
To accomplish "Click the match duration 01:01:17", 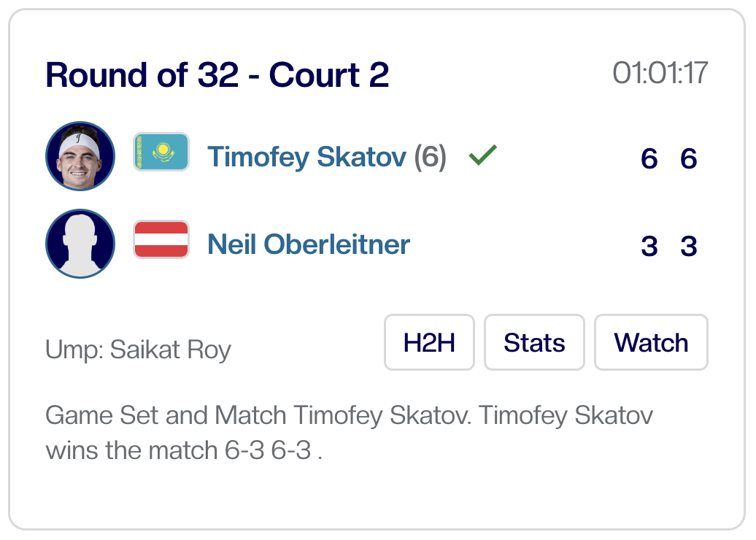I will [x=660, y=73].
